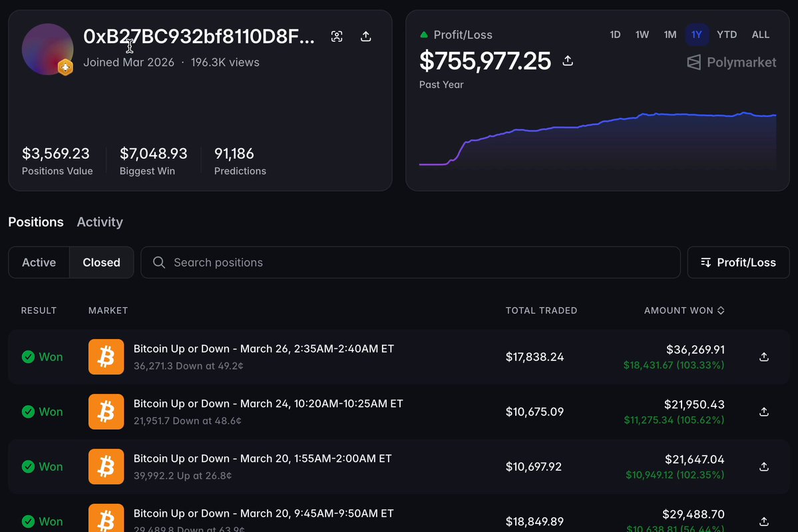Open the profile avatar image
Screen dimensions: 798x532
pyautogui.click(x=47, y=49)
